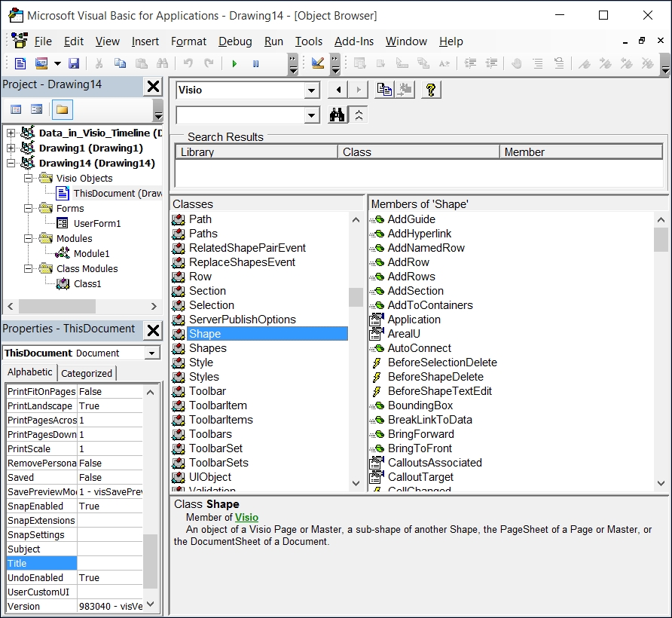Click the View Definition icon in the Object Browser

[x=405, y=90]
